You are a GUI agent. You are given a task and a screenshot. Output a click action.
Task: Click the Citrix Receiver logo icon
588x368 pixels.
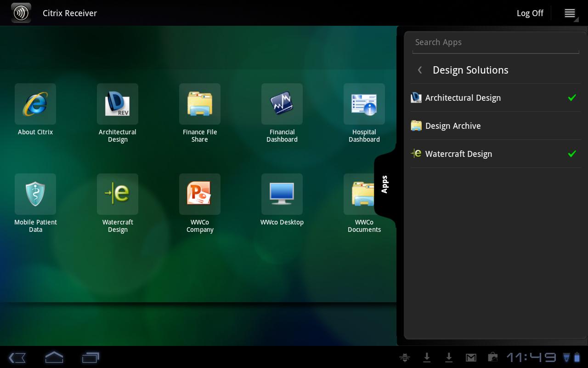tap(21, 13)
